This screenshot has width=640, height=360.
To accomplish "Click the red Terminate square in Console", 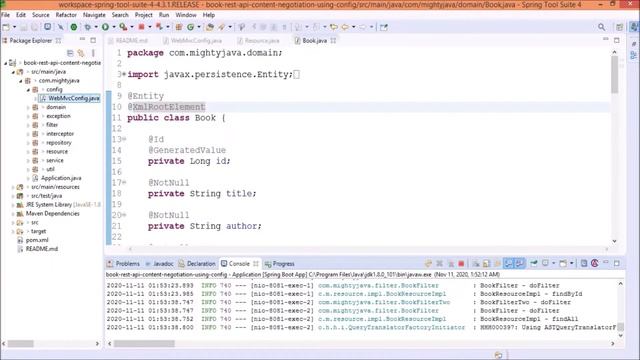I will pos(461,263).
